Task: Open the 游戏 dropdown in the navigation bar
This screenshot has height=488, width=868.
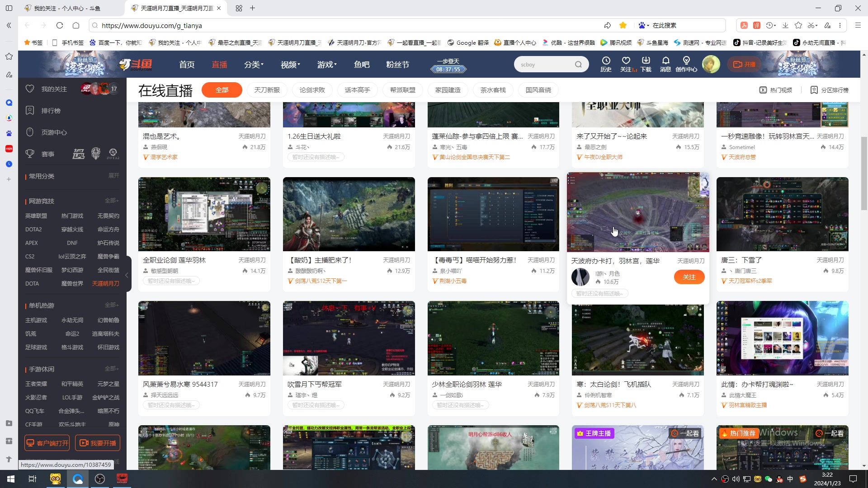Action: [x=327, y=65]
